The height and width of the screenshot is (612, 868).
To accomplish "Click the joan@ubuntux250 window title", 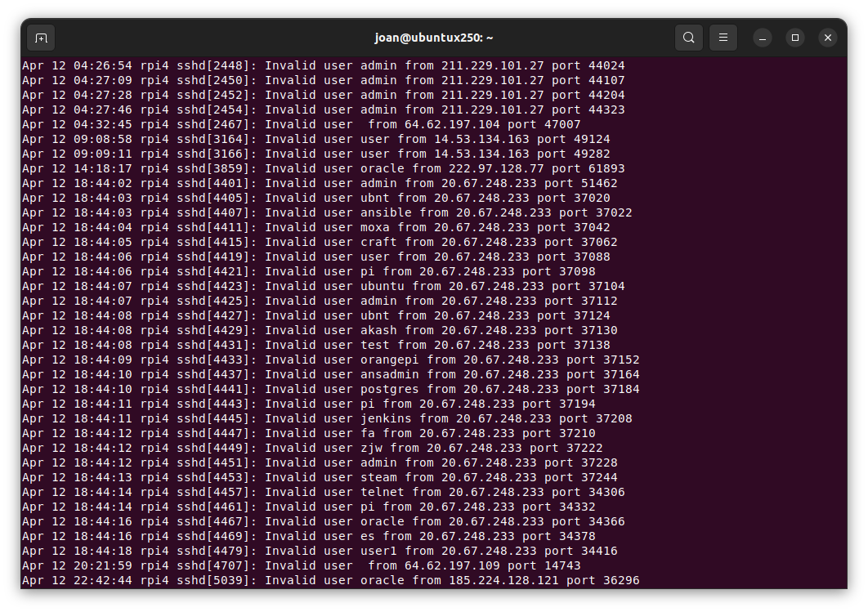I will pos(433,38).
